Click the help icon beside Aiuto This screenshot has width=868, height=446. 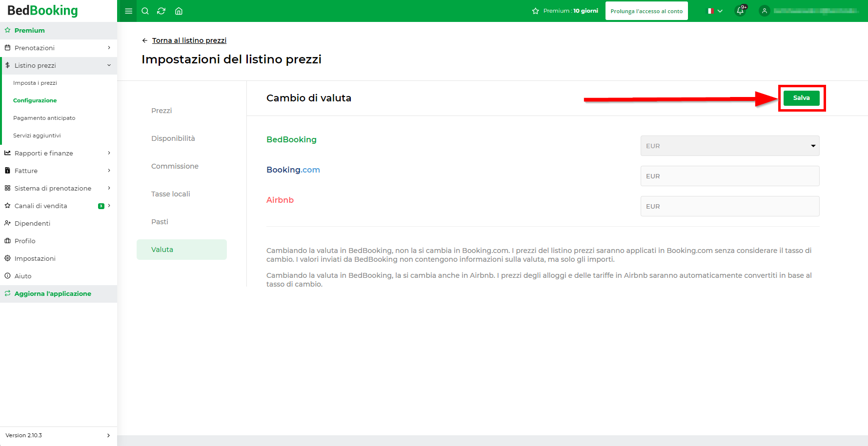[7, 276]
